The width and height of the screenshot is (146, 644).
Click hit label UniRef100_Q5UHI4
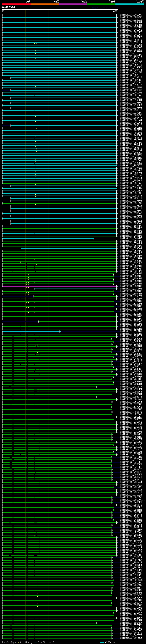[131, 42]
